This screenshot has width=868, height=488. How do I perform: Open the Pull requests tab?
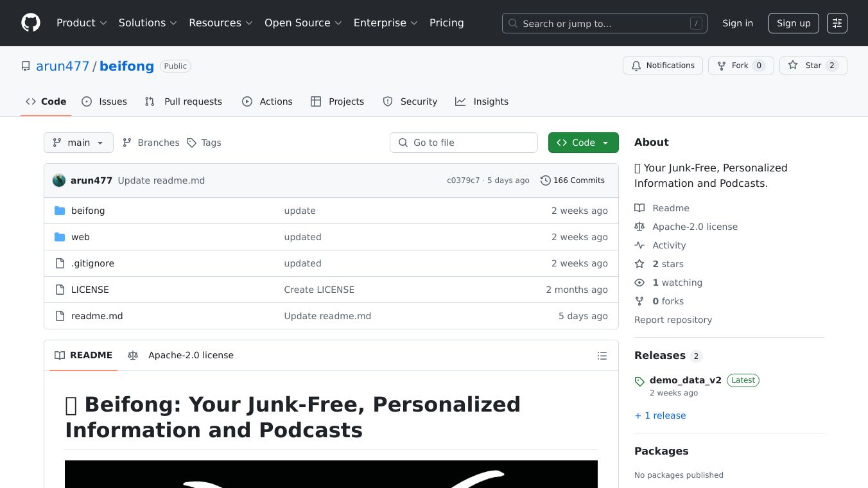184,101
